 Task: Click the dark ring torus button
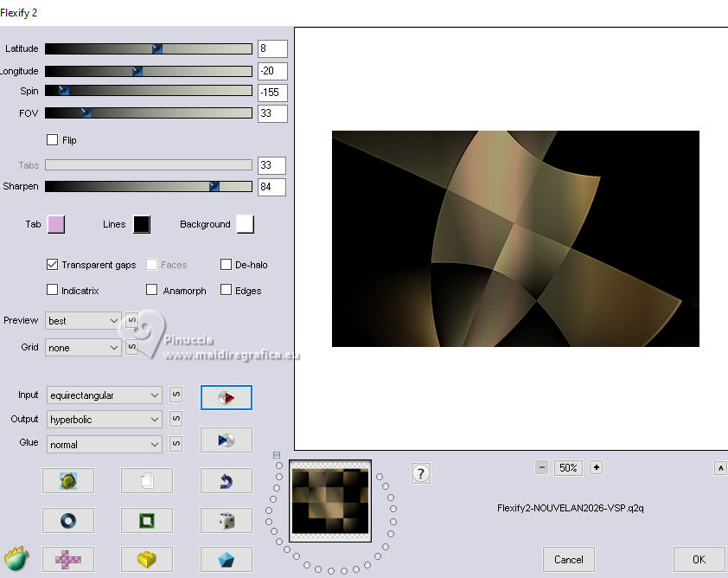click(67, 520)
